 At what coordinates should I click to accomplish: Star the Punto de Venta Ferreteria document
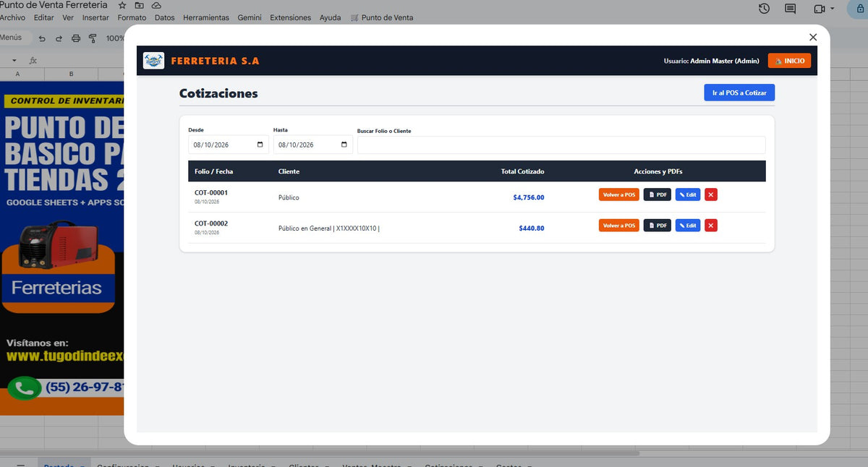click(122, 5)
